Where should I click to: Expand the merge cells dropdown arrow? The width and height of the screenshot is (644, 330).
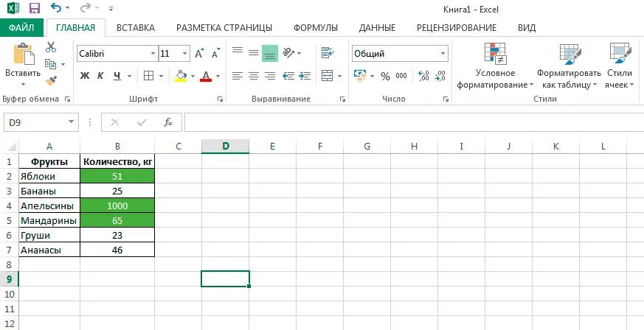[339, 77]
